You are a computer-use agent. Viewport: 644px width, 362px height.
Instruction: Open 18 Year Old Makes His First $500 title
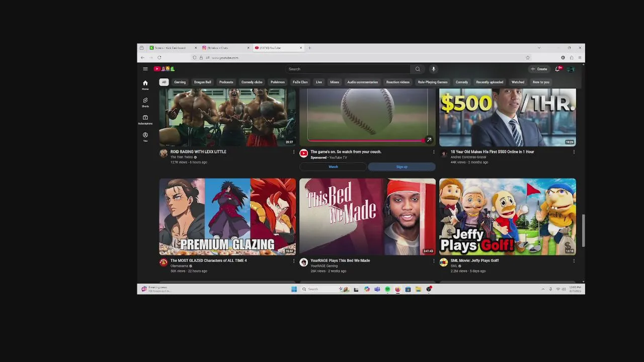click(493, 152)
